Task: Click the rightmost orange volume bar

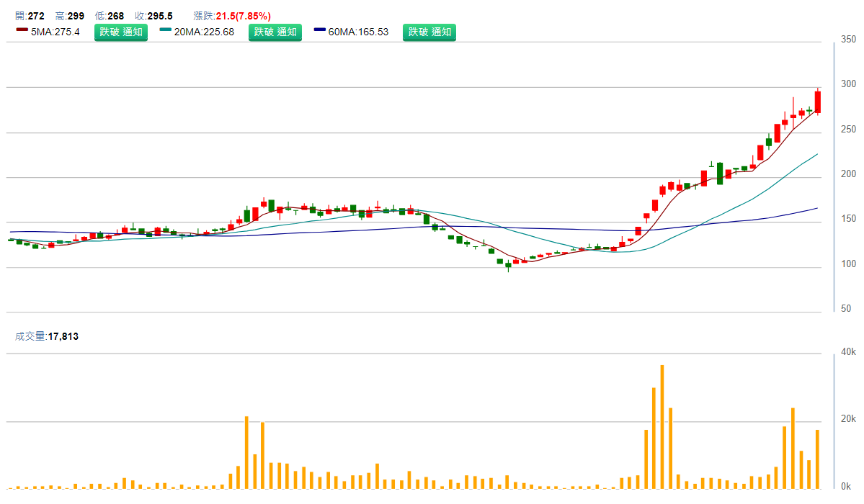Action: [x=818, y=459]
